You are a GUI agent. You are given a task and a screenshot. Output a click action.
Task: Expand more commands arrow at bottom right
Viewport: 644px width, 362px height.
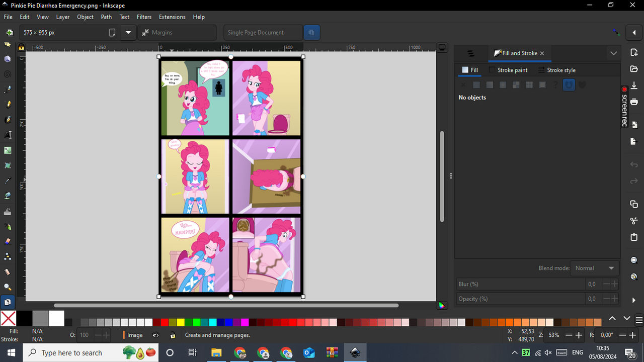tap(634, 300)
